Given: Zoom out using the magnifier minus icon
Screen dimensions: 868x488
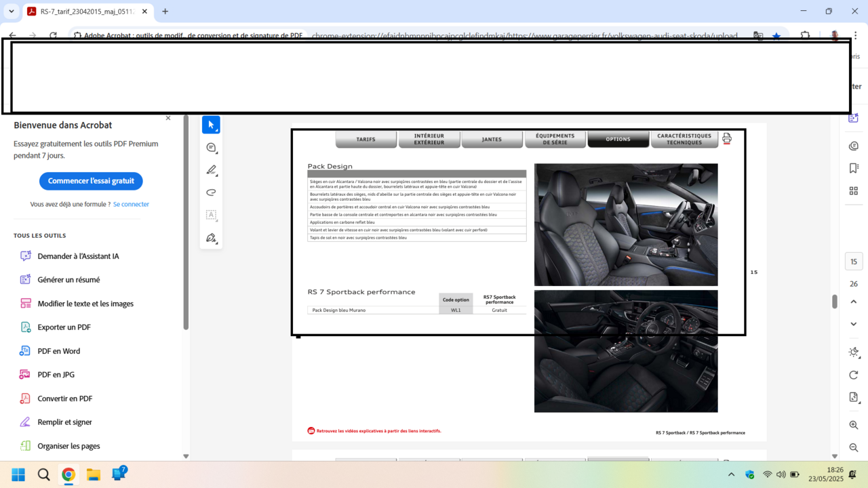Looking at the screenshot, I should [854, 447].
